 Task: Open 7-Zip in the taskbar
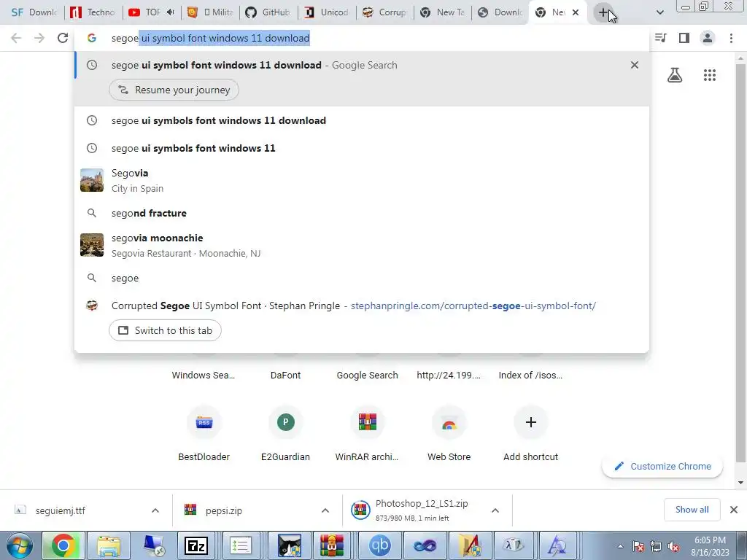196,545
